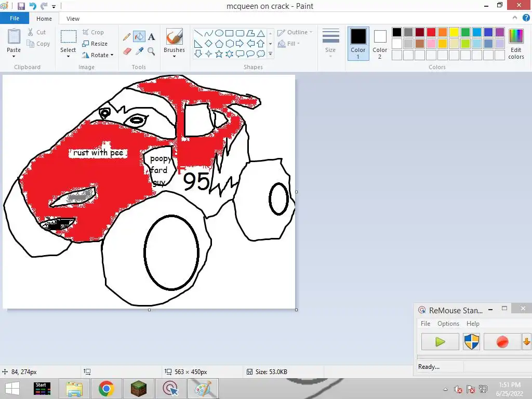The image size is (532, 399).
Task: Select the Magnifier tool
Action: tap(151, 51)
